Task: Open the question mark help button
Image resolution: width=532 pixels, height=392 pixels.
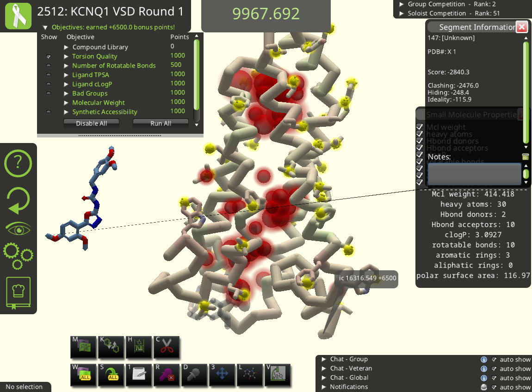Action: [x=18, y=162]
